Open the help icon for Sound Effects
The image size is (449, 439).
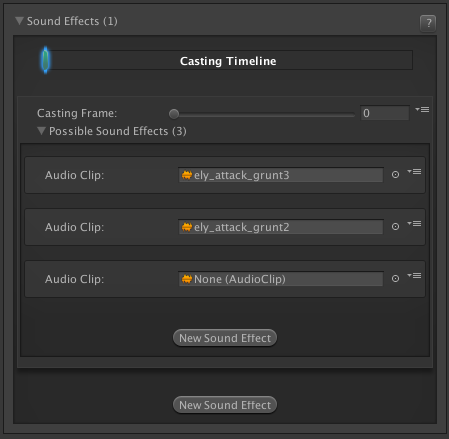[x=428, y=23]
